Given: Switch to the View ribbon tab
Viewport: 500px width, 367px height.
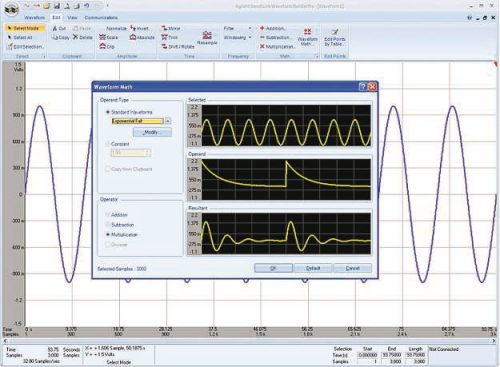Looking at the screenshot, I should click(72, 17).
